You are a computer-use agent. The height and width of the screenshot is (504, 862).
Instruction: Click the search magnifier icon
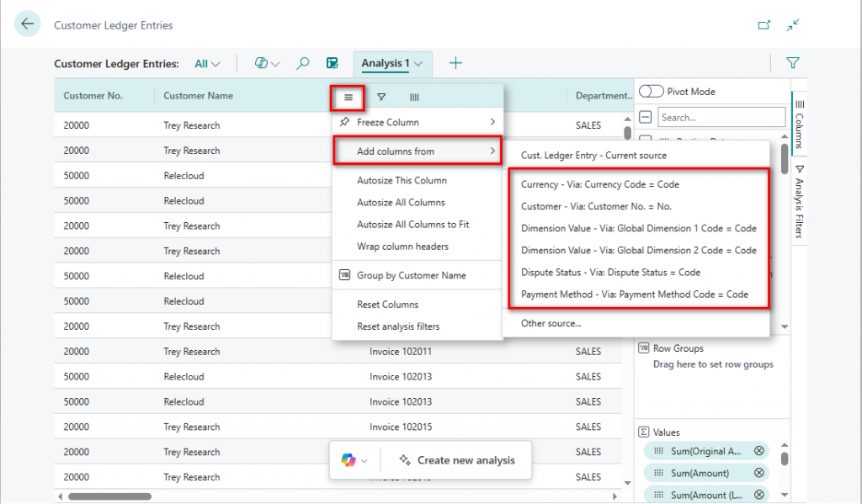click(303, 63)
